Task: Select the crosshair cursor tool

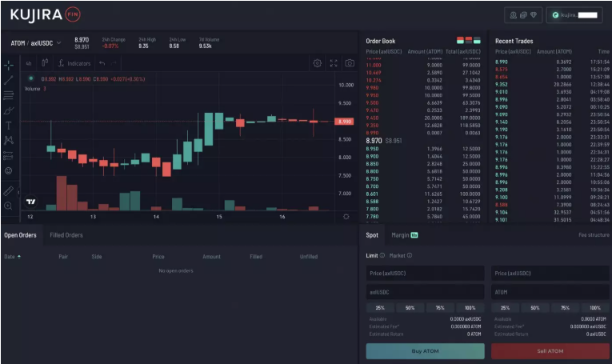Action: click(9, 65)
